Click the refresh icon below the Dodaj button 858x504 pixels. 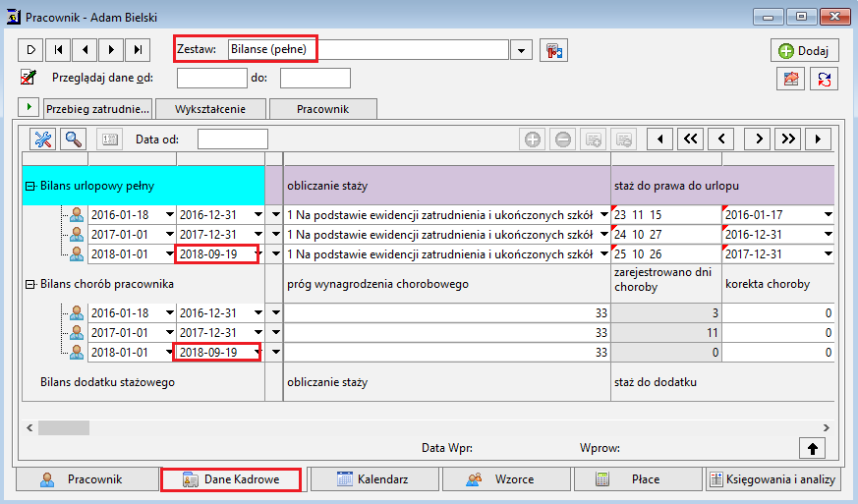(824, 79)
